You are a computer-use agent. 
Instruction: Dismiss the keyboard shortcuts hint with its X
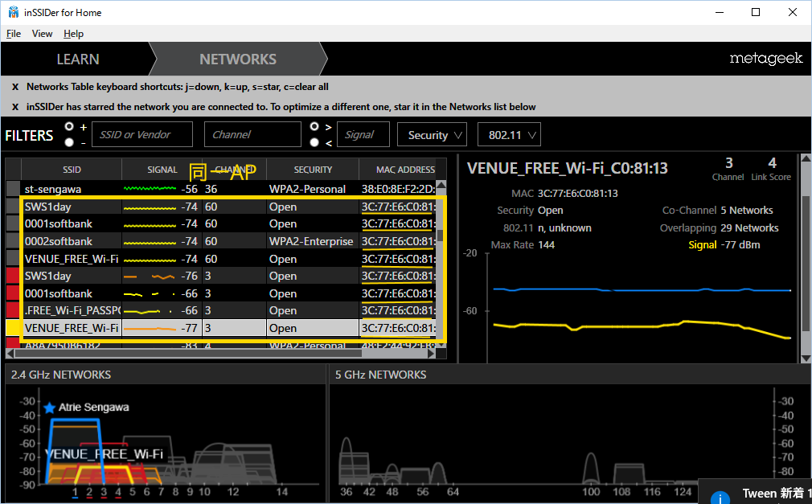click(x=15, y=87)
